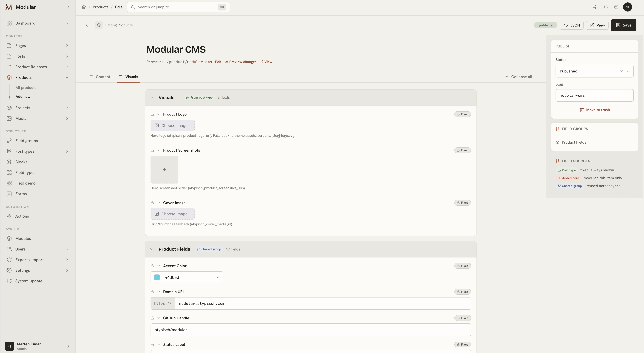This screenshot has height=353, width=644.
Task: Collapse the Product Fields group section
Action: click(x=152, y=249)
